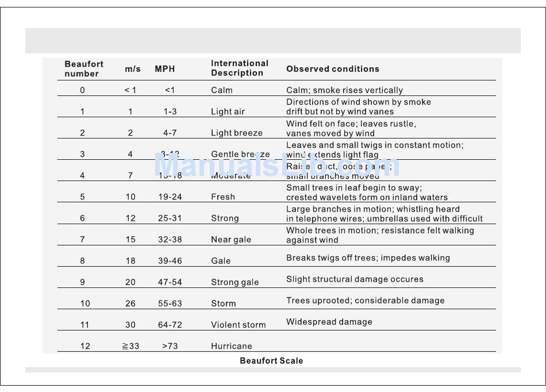Click the 'Light breeze' description cell
Screen dimensions: 546x392
pyautogui.click(x=237, y=133)
